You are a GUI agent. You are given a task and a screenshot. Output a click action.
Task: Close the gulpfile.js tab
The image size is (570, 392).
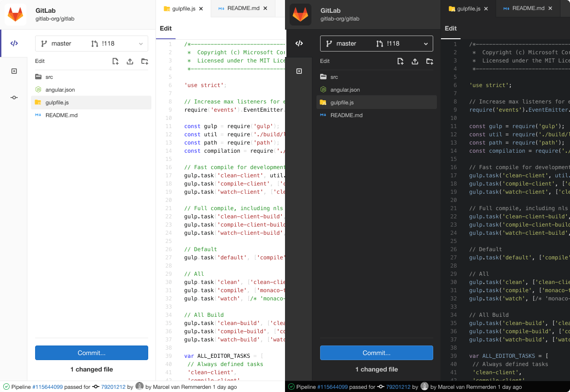point(201,8)
